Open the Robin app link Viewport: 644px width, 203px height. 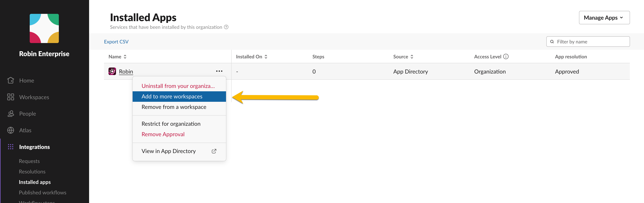pyautogui.click(x=126, y=71)
